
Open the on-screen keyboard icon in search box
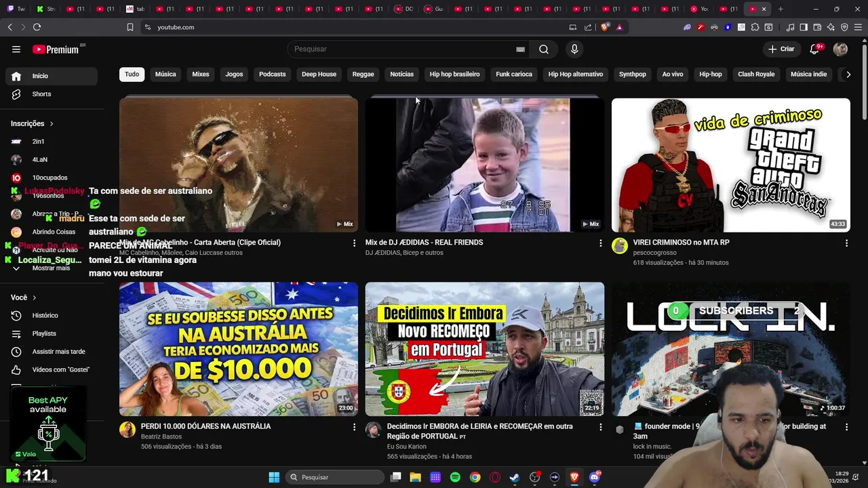pos(520,49)
